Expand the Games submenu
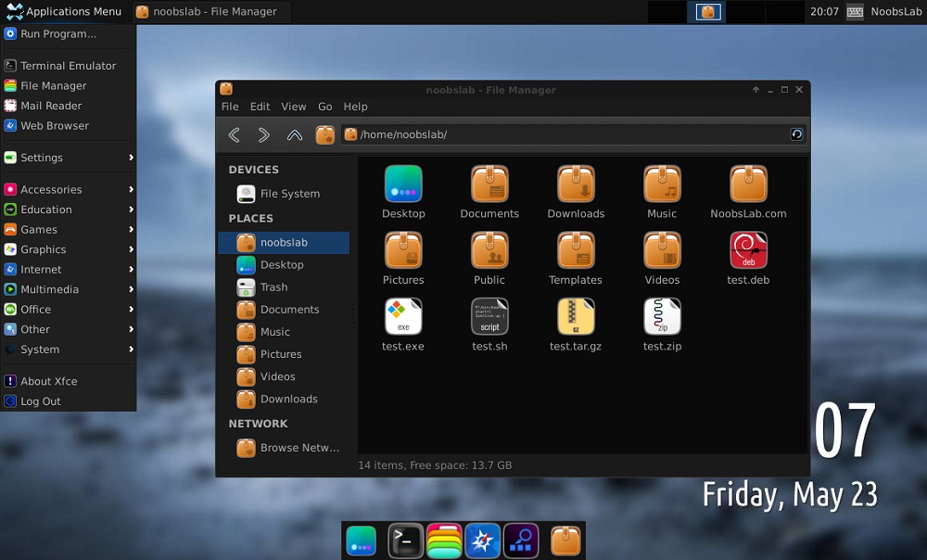The width and height of the screenshot is (927, 560). click(x=69, y=229)
